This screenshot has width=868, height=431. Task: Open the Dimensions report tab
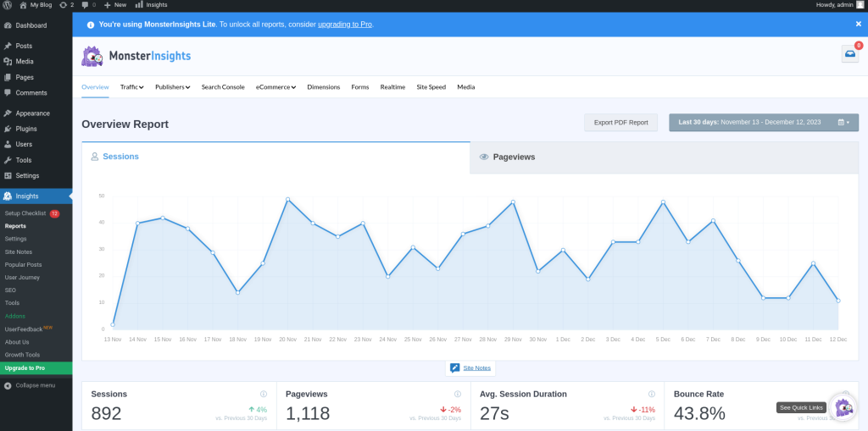coord(323,87)
